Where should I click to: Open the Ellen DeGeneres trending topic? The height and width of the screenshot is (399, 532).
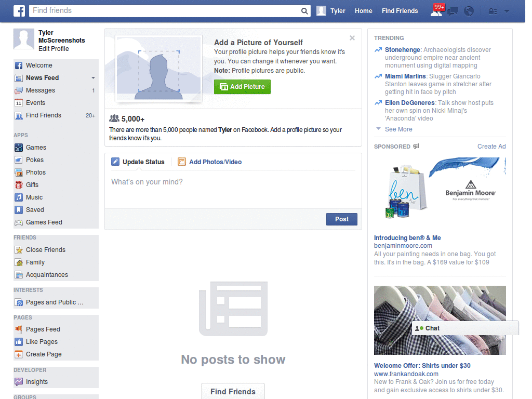click(409, 103)
